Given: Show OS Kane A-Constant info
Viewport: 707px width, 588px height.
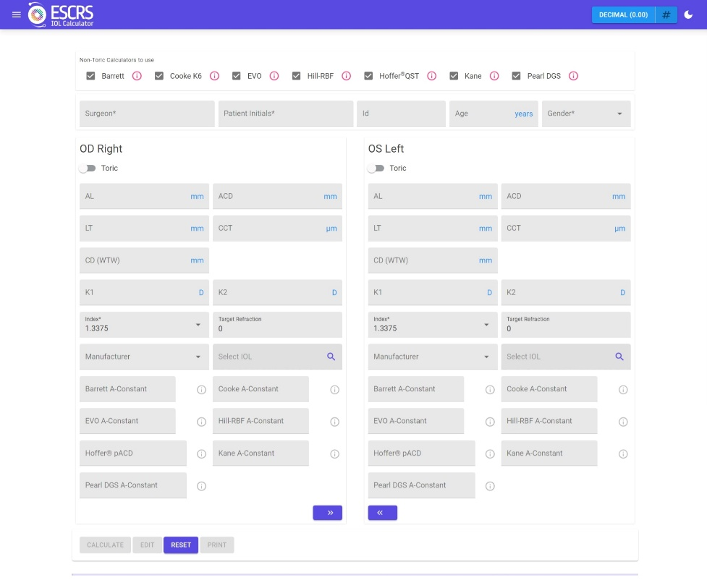Looking at the screenshot, I should coord(623,453).
